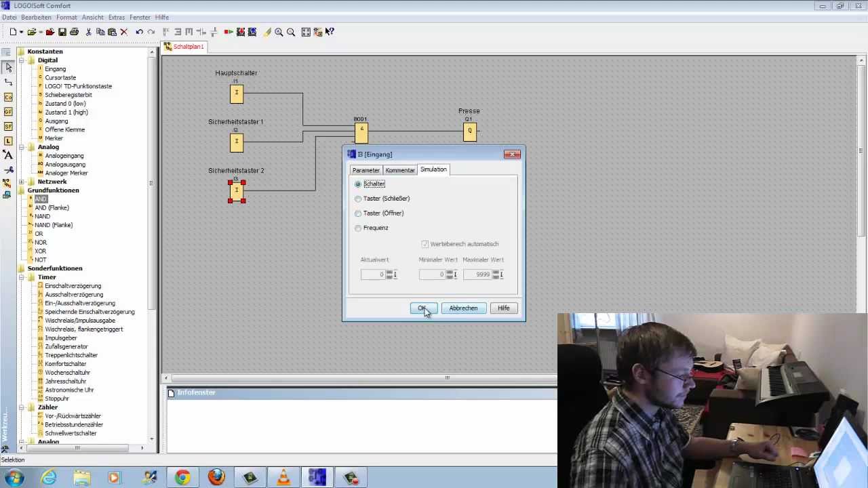Viewport: 868px width, 488px height.
Task: Select the B001 AND gate block
Action: (x=361, y=133)
